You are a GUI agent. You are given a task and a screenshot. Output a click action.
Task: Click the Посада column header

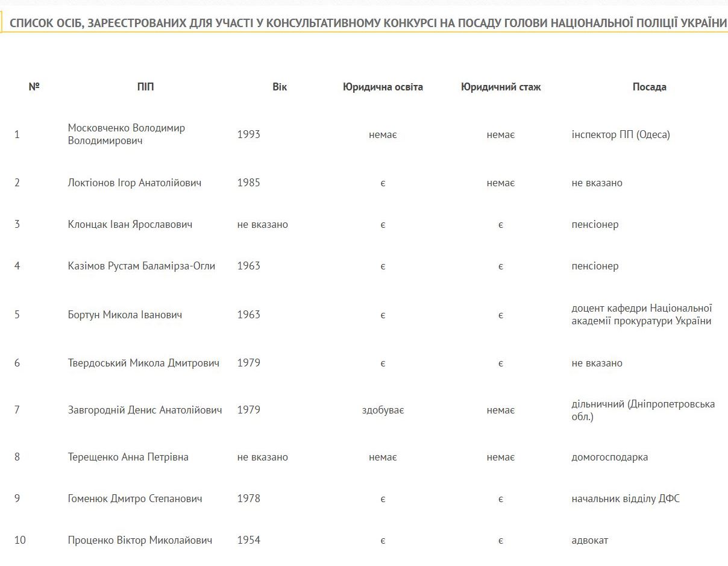650,87
